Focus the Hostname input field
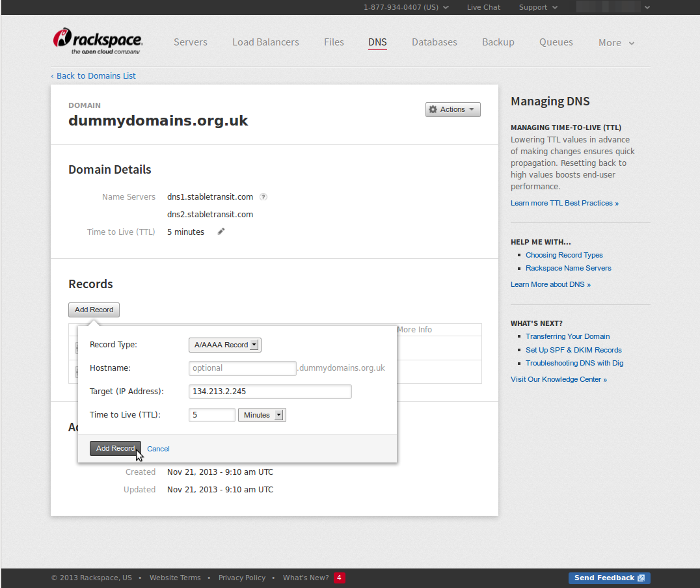The image size is (700, 588). (x=243, y=368)
